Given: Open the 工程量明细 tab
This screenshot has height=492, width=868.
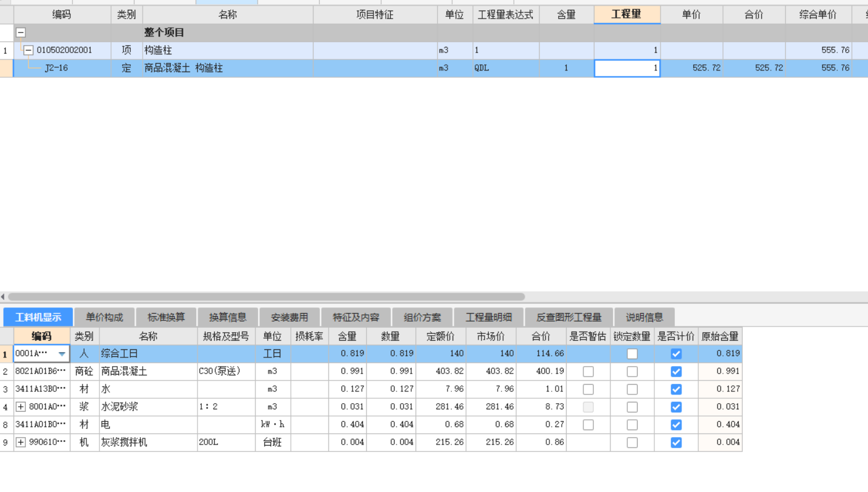Looking at the screenshot, I should click(489, 317).
